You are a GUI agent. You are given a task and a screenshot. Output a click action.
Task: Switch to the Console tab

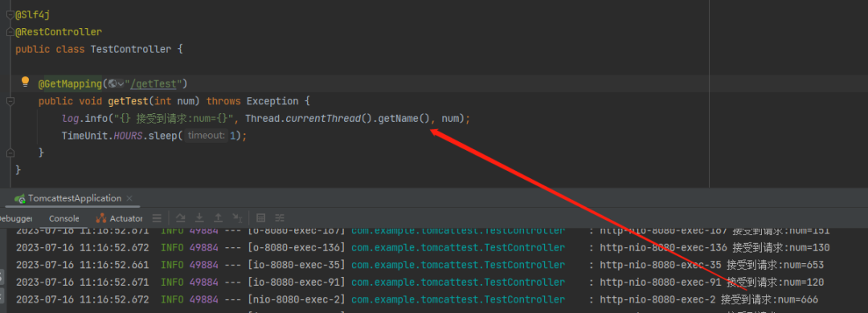pos(64,218)
